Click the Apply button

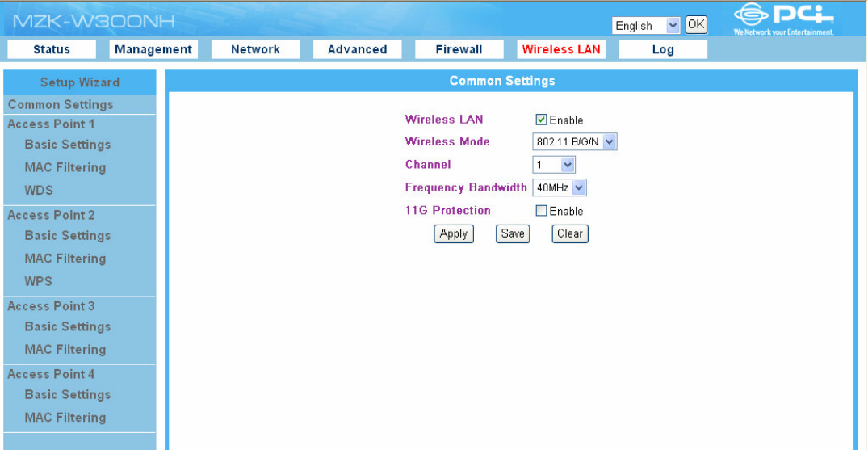tap(453, 233)
